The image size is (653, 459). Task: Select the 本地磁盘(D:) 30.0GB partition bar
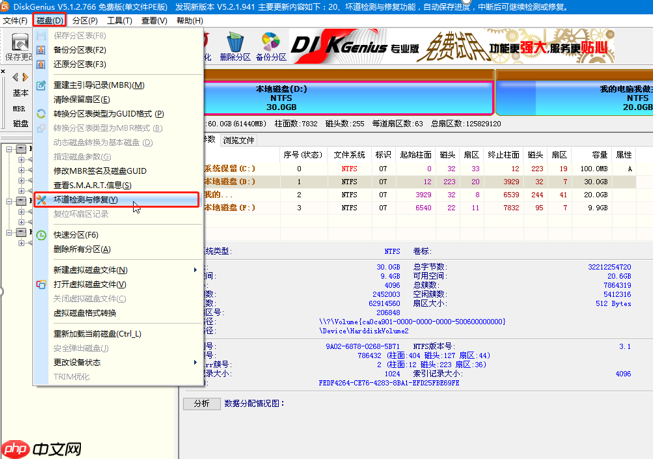348,98
